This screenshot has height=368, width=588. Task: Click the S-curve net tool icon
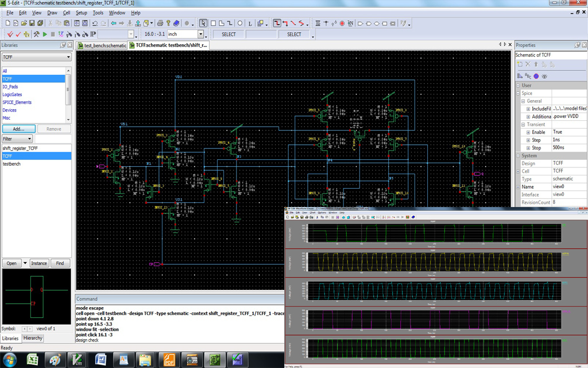tap(301, 23)
